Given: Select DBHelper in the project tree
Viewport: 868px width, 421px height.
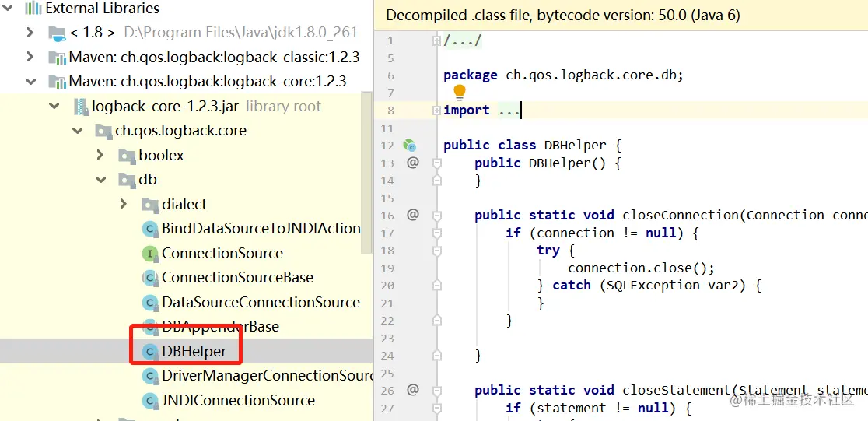Looking at the screenshot, I should click(x=194, y=351).
